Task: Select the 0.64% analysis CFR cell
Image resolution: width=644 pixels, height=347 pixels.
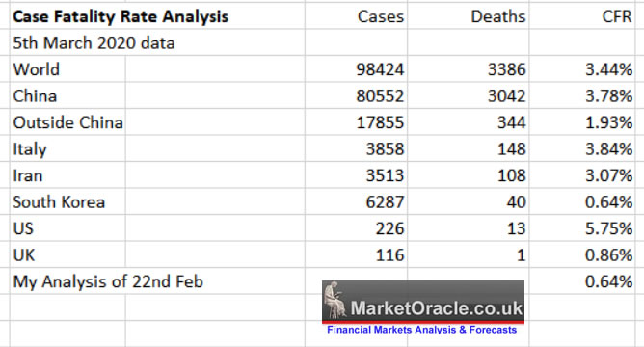Action: point(581,281)
